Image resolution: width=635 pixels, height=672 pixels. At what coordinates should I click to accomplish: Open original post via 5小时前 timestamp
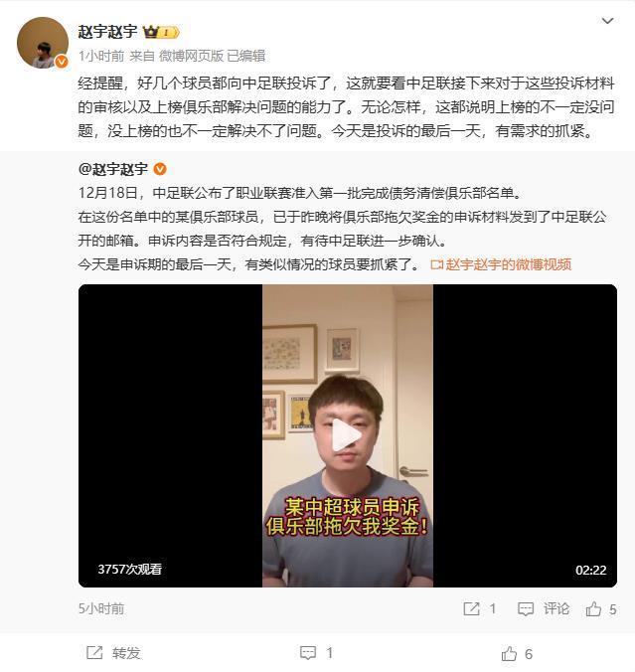point(101,608)
